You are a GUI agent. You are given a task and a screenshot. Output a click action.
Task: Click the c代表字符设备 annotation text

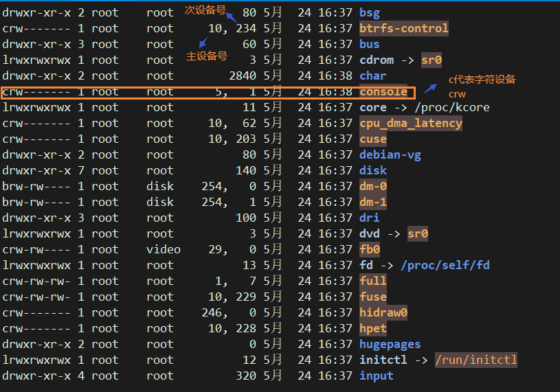pyautogui.click(x=482, y=80)
